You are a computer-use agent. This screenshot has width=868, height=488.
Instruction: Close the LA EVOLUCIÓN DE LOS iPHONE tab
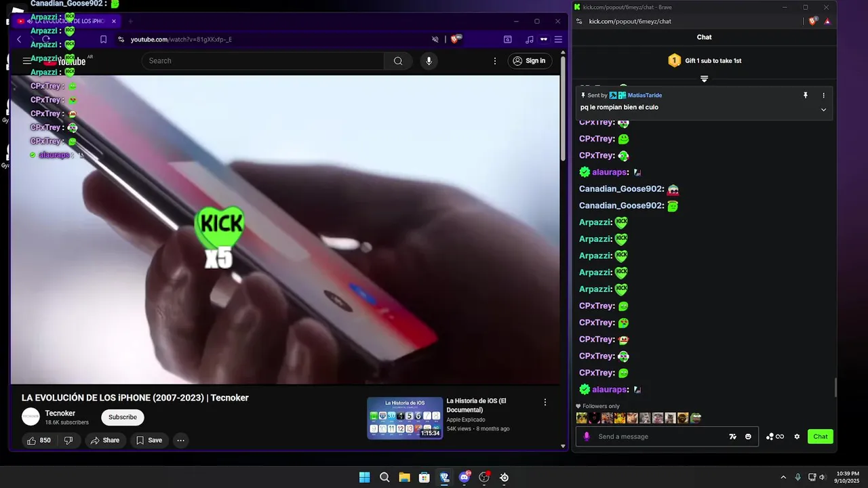114,21
